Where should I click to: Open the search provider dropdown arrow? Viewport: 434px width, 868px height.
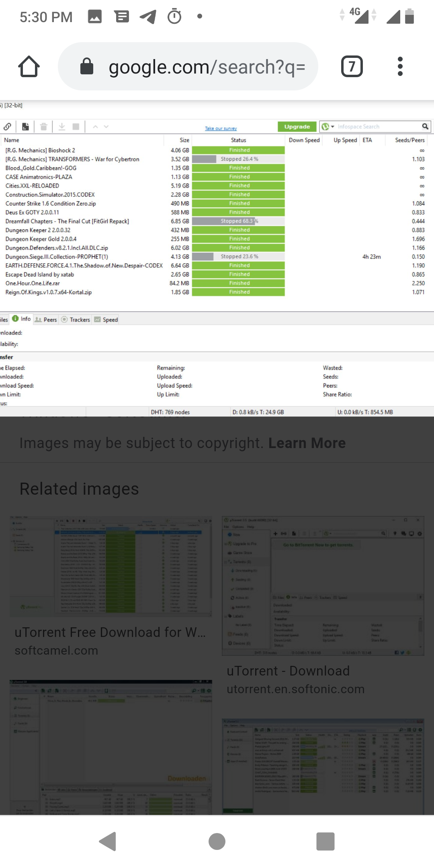(332, 127)
